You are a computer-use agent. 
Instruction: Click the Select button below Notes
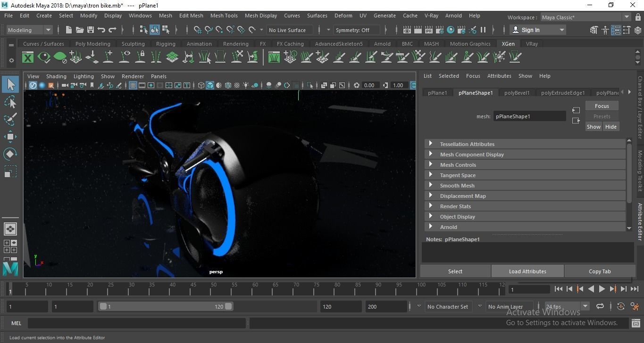click(455, 271)
